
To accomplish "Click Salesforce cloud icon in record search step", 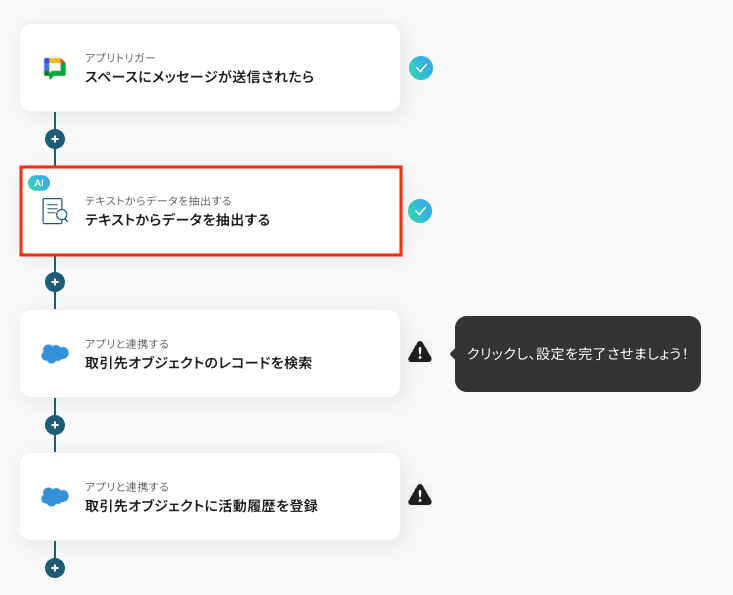I will 55,353.
